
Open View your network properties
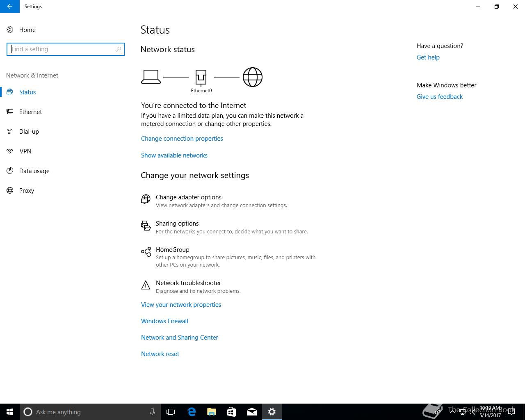[181, 305]
